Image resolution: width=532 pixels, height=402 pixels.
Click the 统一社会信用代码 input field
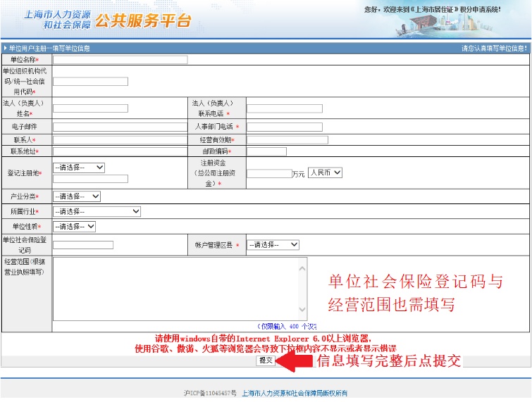pyautogui.click(x=90, y=81)
